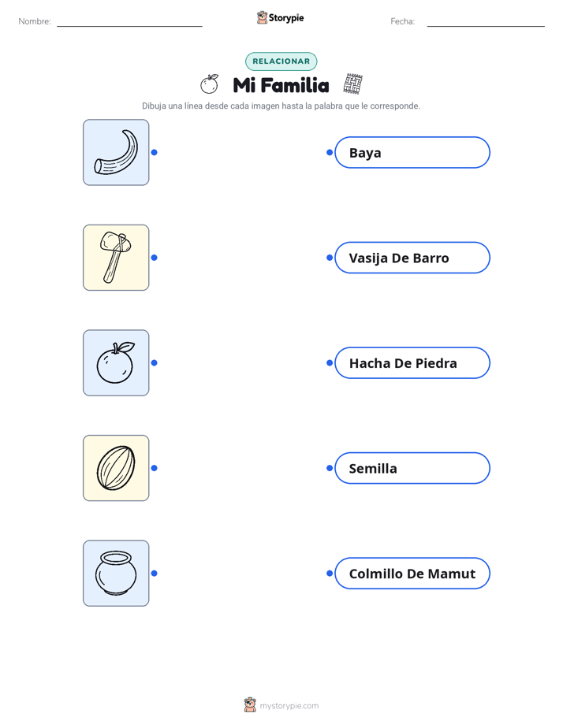The image size is (563, 728).
Task: Choose the Colmillo De Mamut label
Action: tap(412, 574)
